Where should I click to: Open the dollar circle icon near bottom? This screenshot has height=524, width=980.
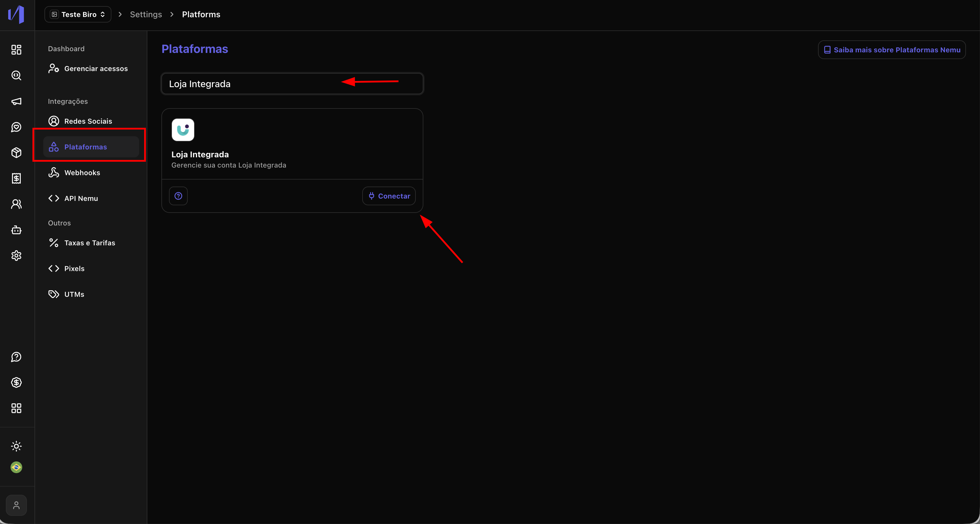coord(16,382)
